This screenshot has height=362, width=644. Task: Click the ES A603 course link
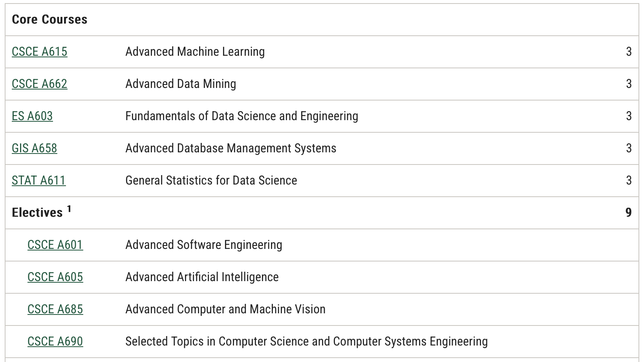(x=32, y=116)
